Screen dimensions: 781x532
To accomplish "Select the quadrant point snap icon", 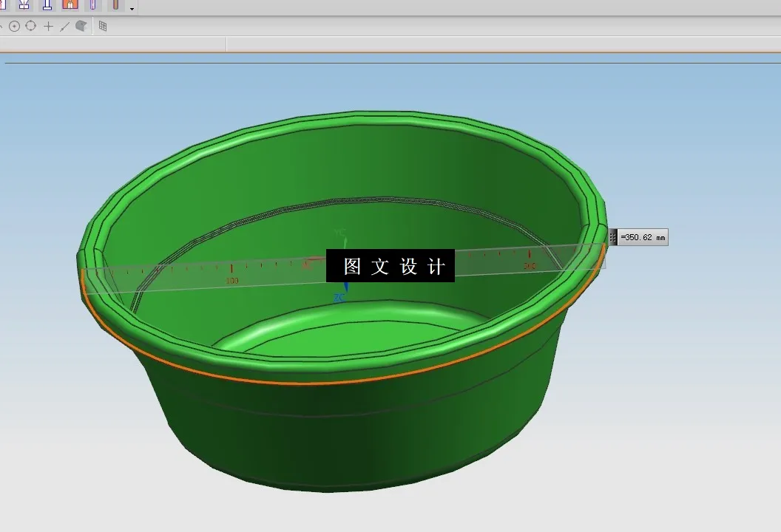I will [x=31, y=26].
